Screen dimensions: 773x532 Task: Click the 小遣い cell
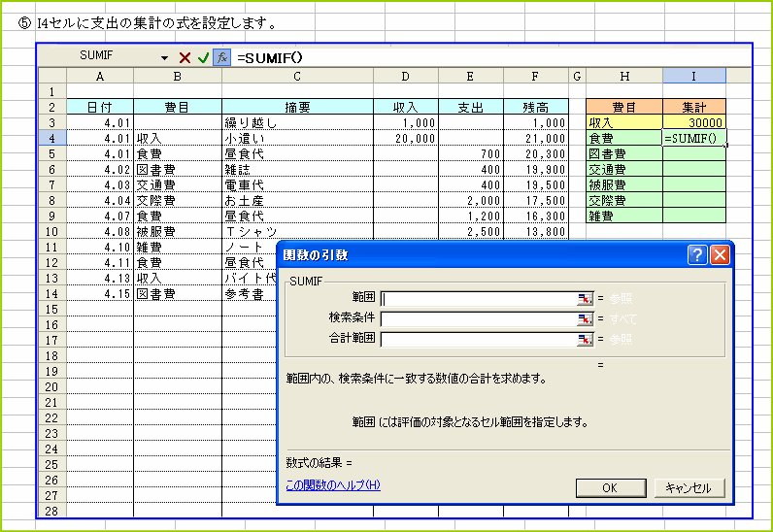click(297, 138)
